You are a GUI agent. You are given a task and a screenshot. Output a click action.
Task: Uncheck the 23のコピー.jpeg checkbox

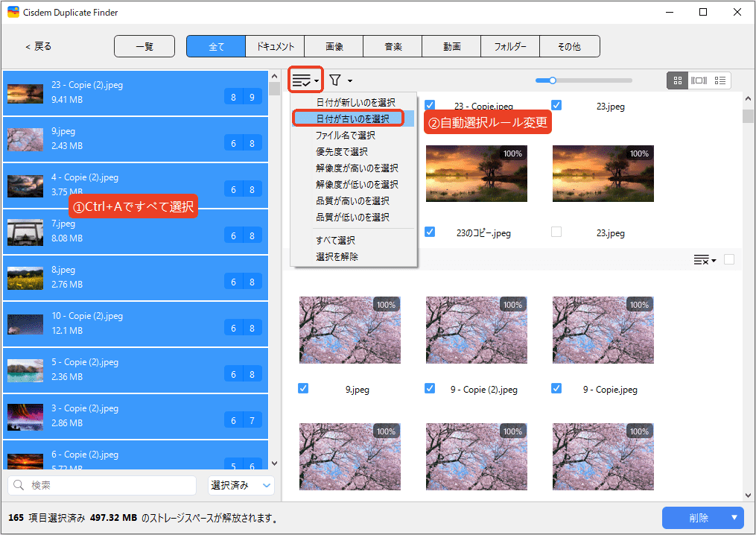pyautogui.click(x=430, y=232)
